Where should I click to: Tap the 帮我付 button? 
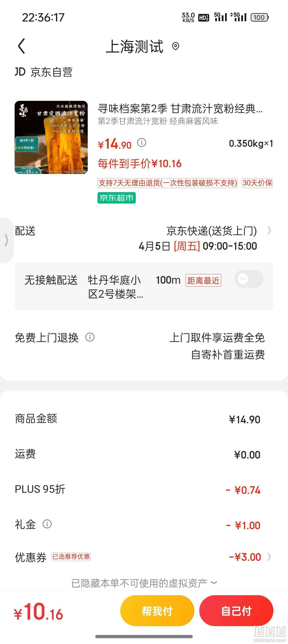click(157, 611)
